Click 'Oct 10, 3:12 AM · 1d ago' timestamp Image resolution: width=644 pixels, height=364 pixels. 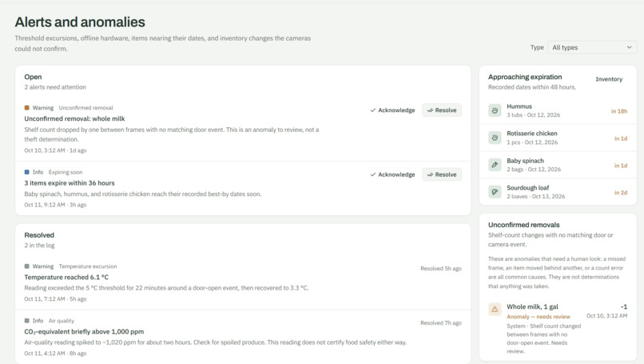pyautogui.click(x=55, y=150)
